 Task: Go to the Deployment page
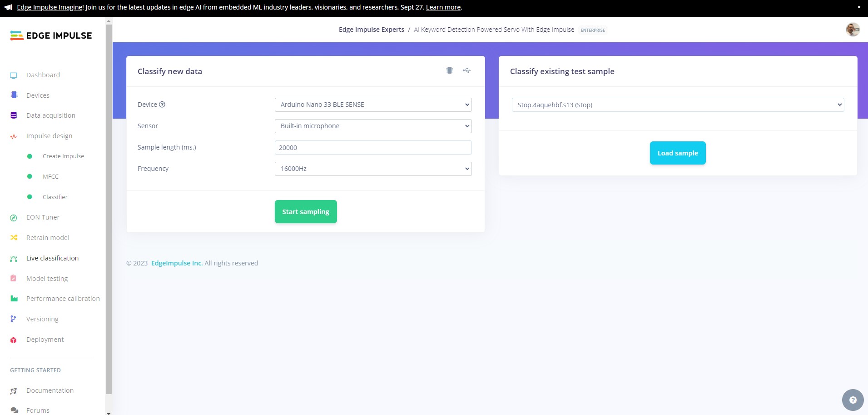click(x=45, y=340)
